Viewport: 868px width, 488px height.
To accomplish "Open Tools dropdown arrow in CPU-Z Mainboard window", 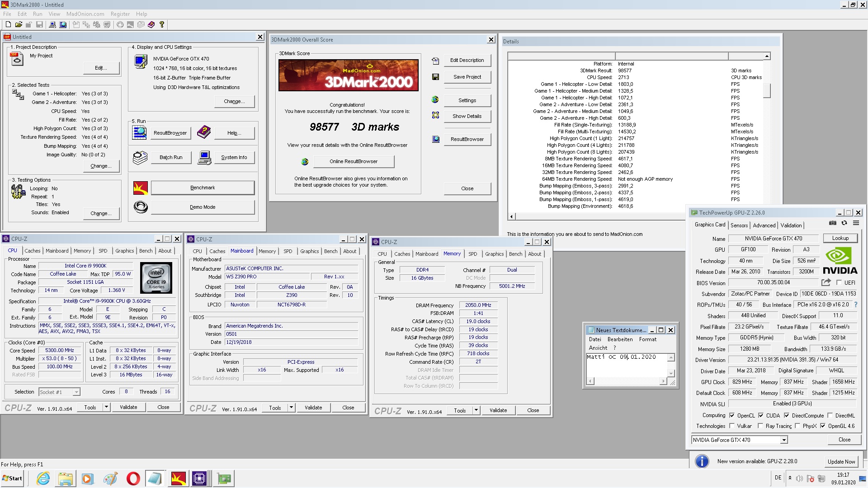I will [291, 408].
